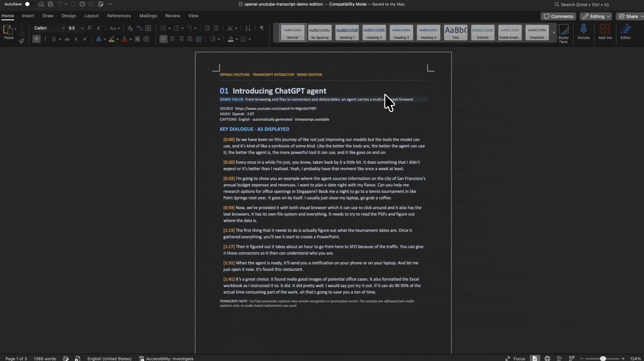
Task: Clear all formatting with eraser A icon
Action: coord(131,28)
